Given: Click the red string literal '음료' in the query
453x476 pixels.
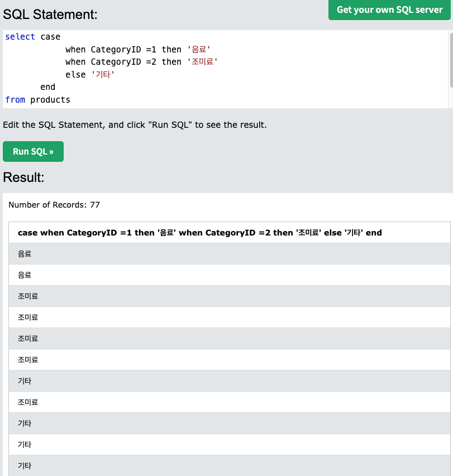Looking at the screenshot, I should [x=198, y=49].
